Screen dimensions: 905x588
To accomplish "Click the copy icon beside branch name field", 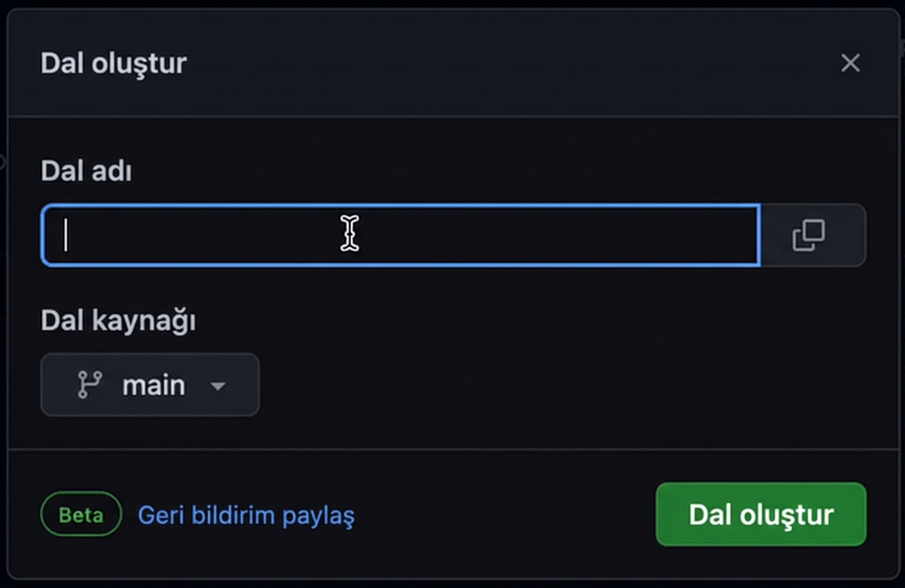I will click(809, 235).
